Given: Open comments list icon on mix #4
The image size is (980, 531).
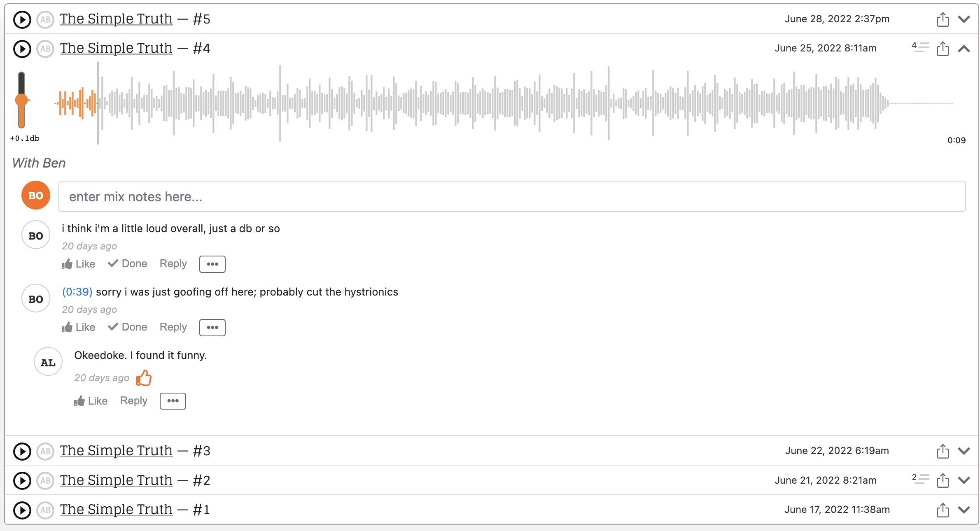Looking at the screenshot, I should click(x=920, y=47).
